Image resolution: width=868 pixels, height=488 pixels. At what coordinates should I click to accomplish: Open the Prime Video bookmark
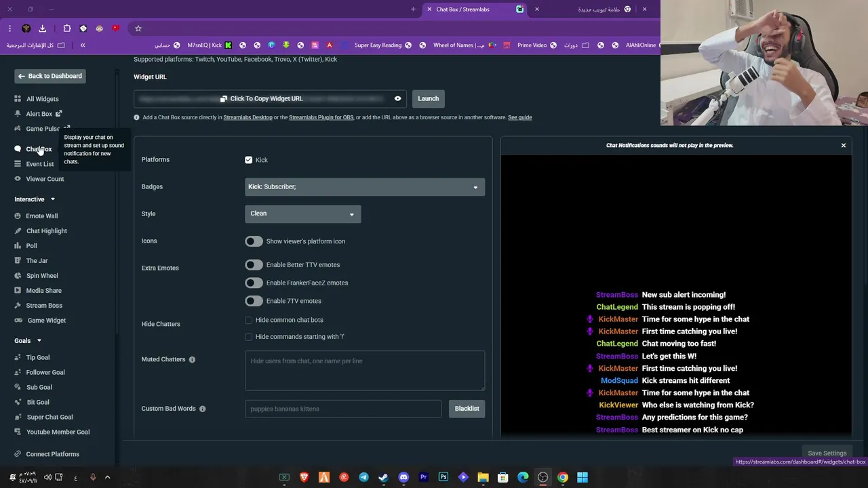(x=538, y=45)
